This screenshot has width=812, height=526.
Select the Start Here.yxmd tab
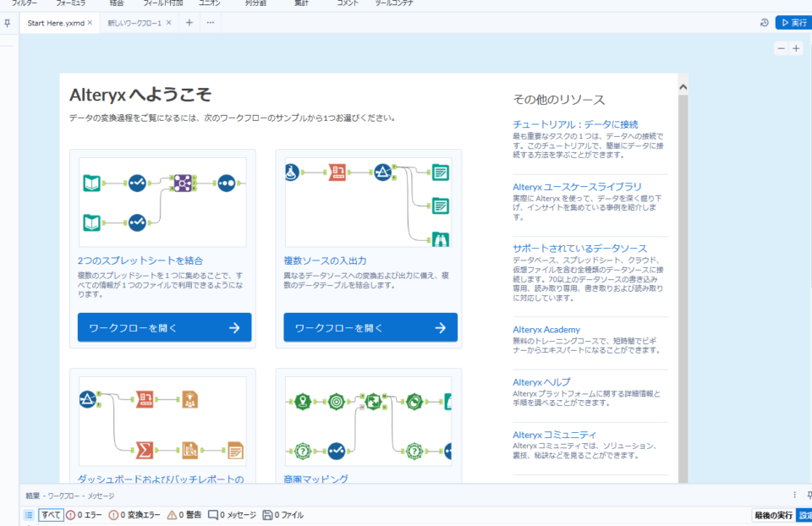pos(55,23)
